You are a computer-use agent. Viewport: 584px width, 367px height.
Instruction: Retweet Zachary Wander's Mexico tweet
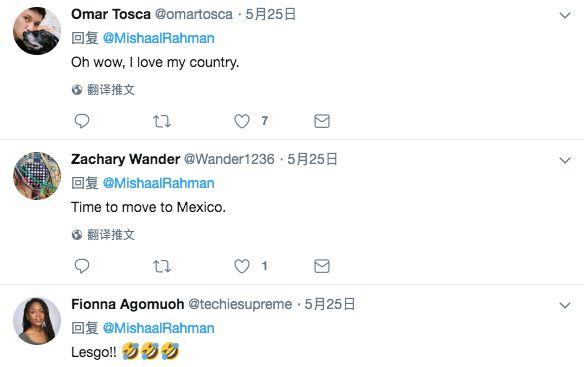162,266
